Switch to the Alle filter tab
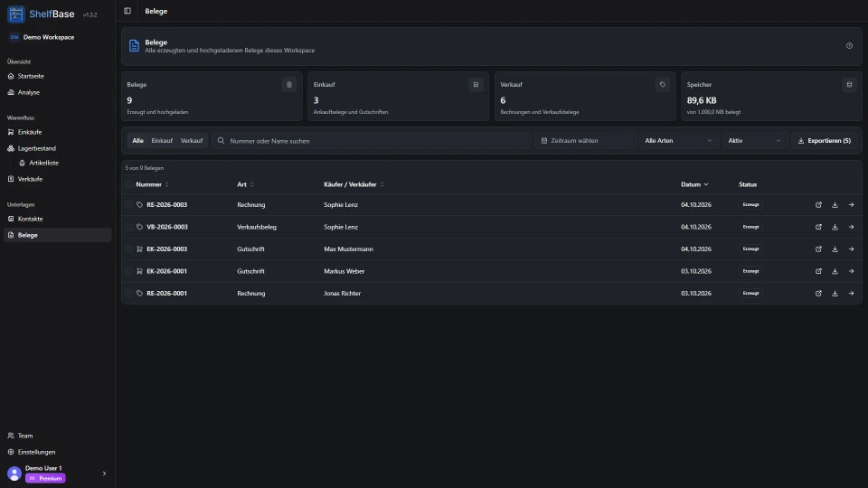Viewport: 868px width, 488px height. pos(137,141)
